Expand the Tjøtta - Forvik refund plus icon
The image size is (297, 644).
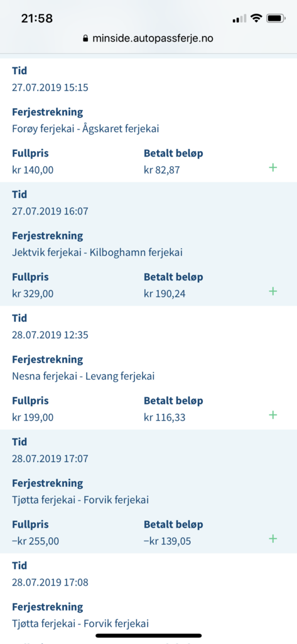point(273,538)
